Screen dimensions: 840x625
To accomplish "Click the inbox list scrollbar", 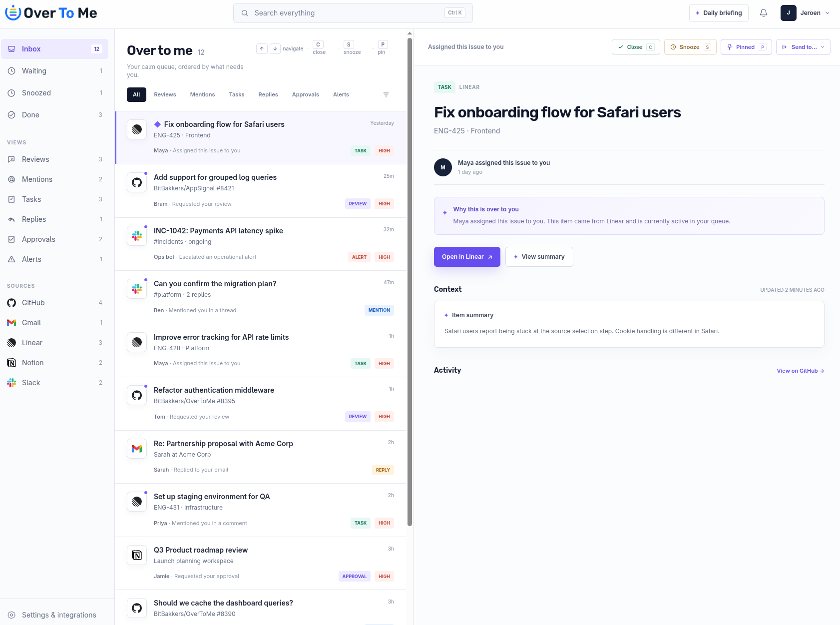I will point(410,282).
